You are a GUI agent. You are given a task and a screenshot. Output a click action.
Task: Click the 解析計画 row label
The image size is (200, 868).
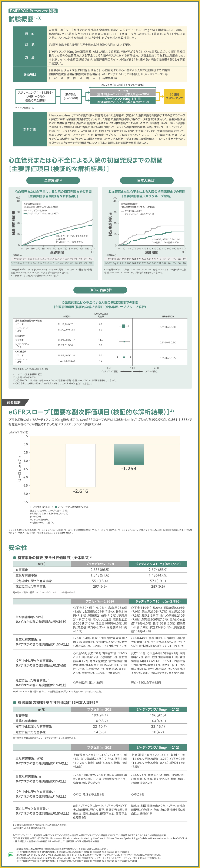pyautogui.click(x=30, y=129)
